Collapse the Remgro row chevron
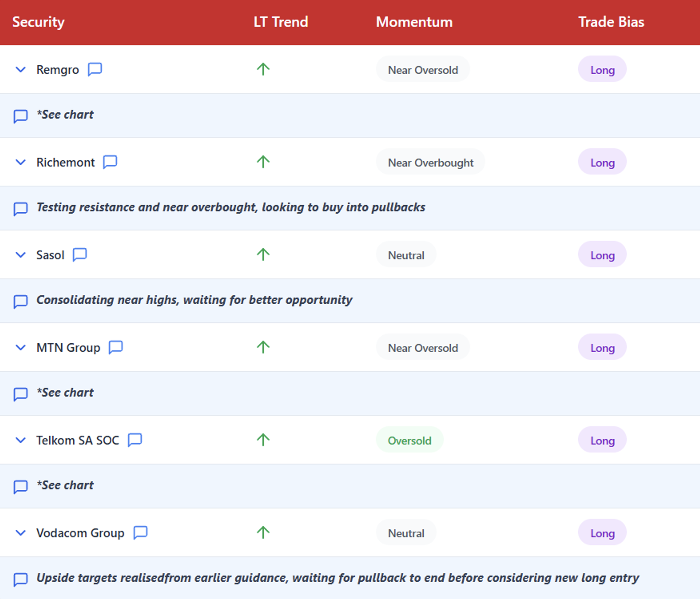The height and width of the screenshot is (599, 700). (21, 69)
